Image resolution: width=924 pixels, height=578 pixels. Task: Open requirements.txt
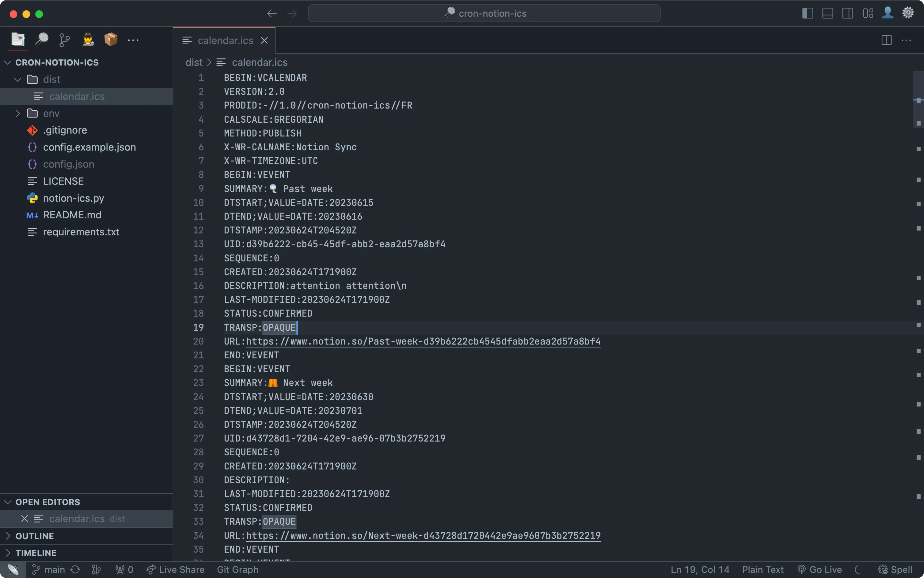click(x=86, y=232)
